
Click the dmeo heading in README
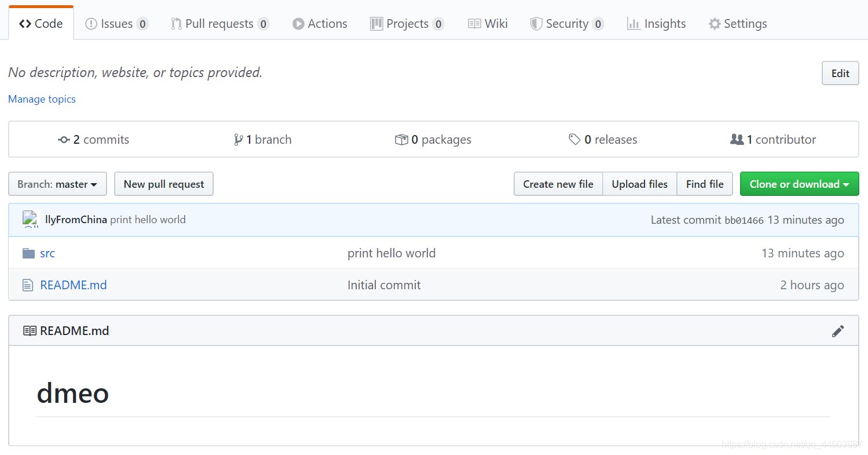[x=73, y=394]
